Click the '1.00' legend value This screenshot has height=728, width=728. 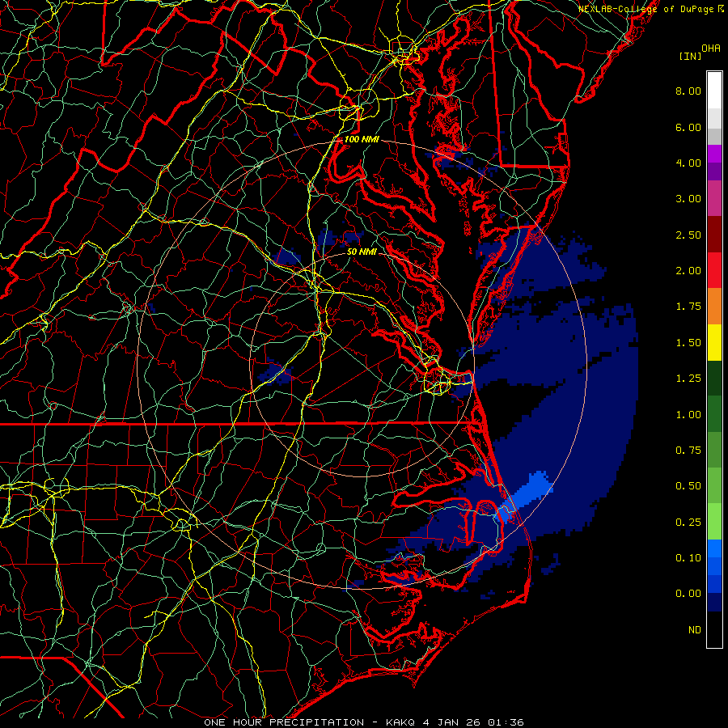point(688,415)
